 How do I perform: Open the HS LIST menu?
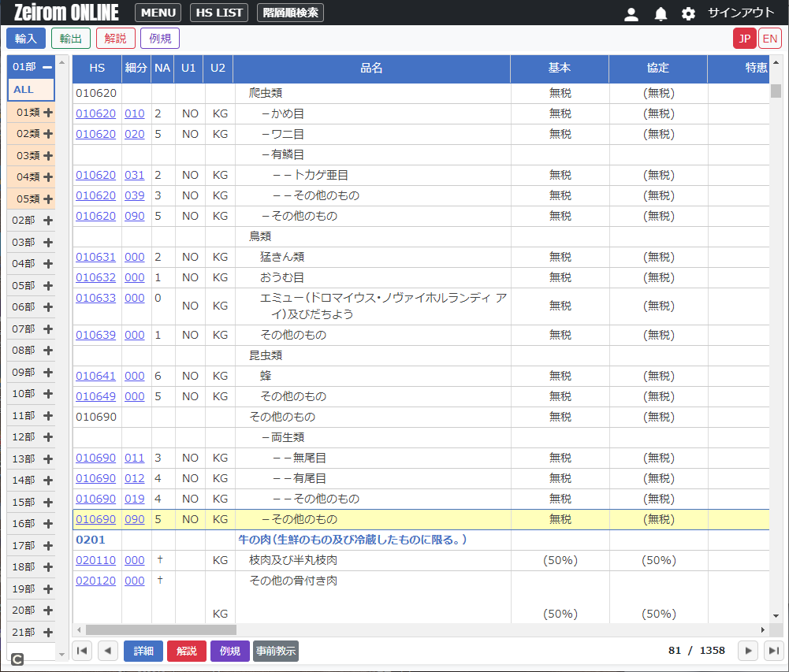pos(219,13)
